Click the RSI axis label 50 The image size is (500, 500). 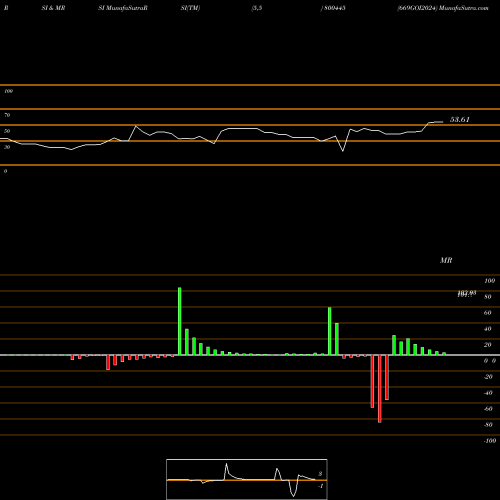coord(7,131)
